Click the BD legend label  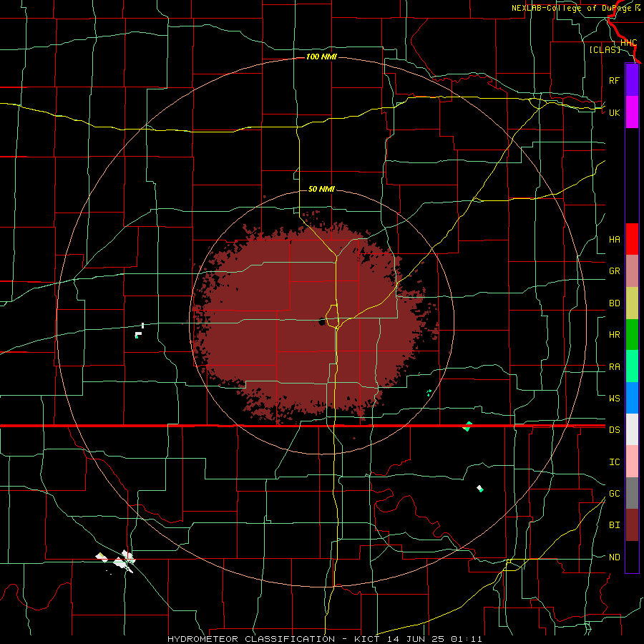click(x=614, y=303)
